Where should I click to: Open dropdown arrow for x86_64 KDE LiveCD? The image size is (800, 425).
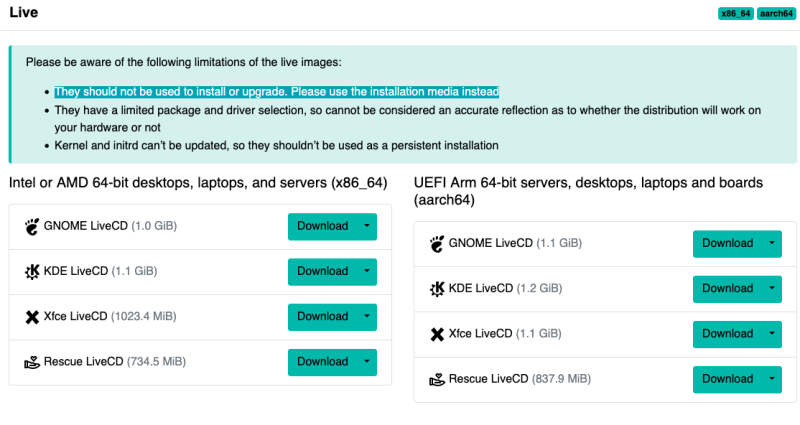[x=367, y=271]
